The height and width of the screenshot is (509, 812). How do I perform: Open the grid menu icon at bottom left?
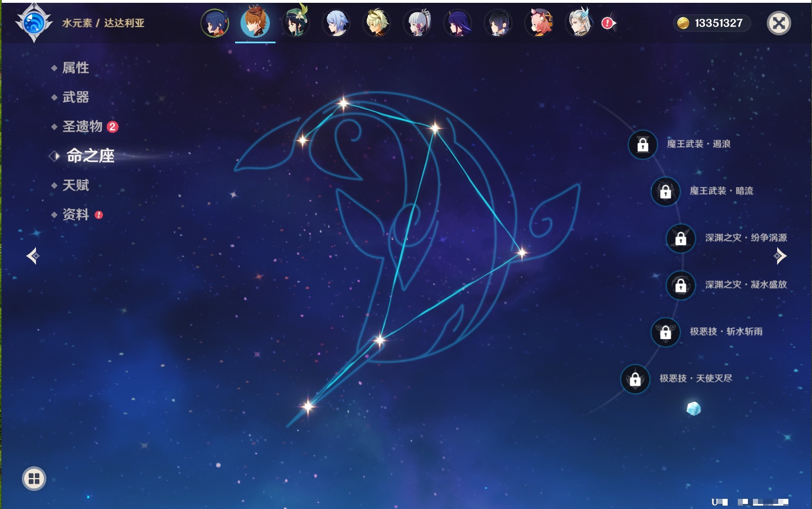[34, 479]
